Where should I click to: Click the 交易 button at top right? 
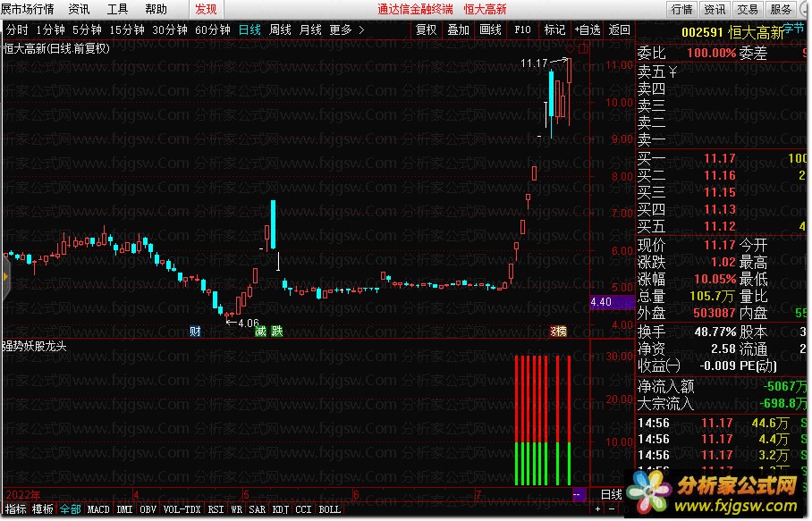(748, 9)
